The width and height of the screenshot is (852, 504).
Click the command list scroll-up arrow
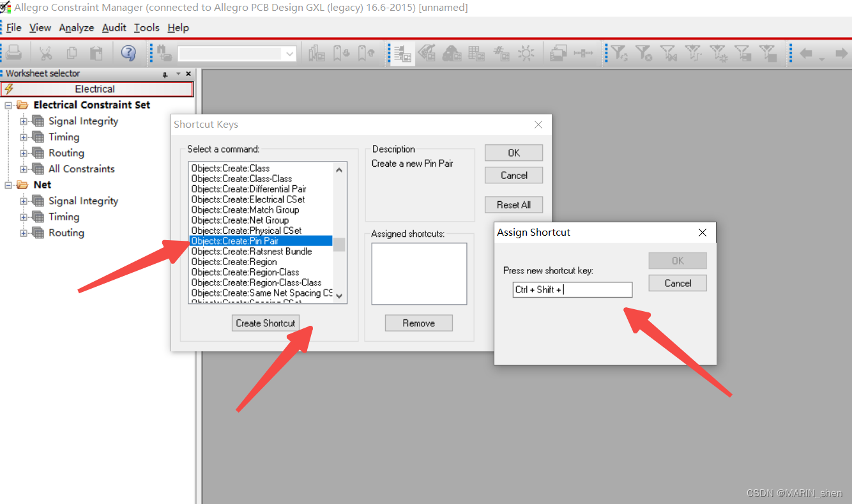click(339, 169)
